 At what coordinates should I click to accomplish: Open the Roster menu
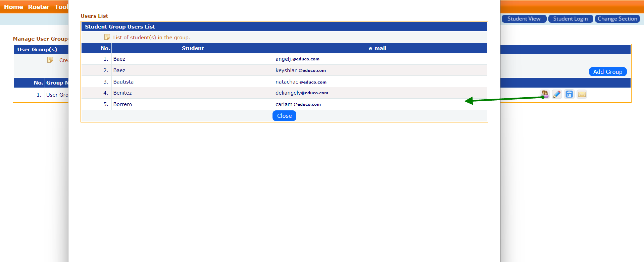[x=39, y=7]
